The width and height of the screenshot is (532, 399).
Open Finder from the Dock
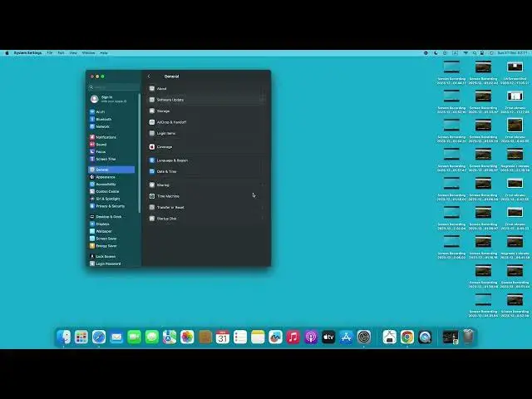tap(63, 337)
